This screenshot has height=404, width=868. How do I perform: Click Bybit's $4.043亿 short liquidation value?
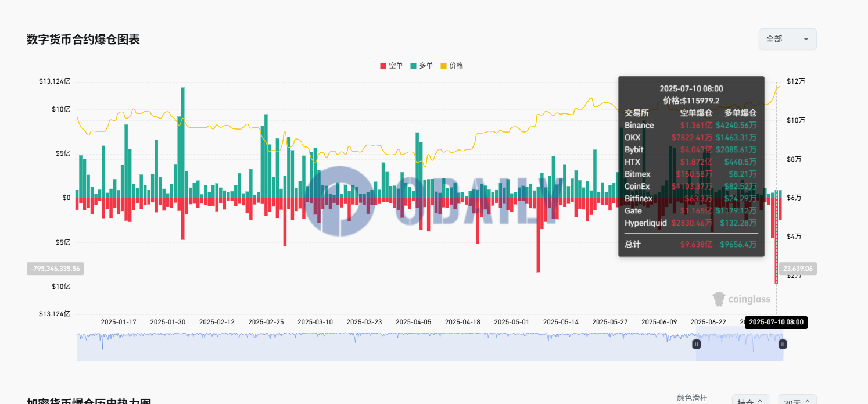[696, 149]
